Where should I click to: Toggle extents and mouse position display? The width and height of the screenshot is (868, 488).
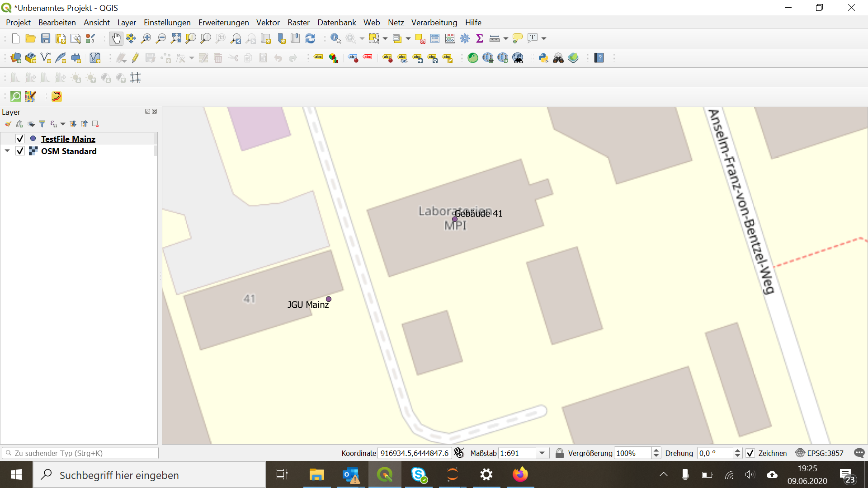pos(459,453)
